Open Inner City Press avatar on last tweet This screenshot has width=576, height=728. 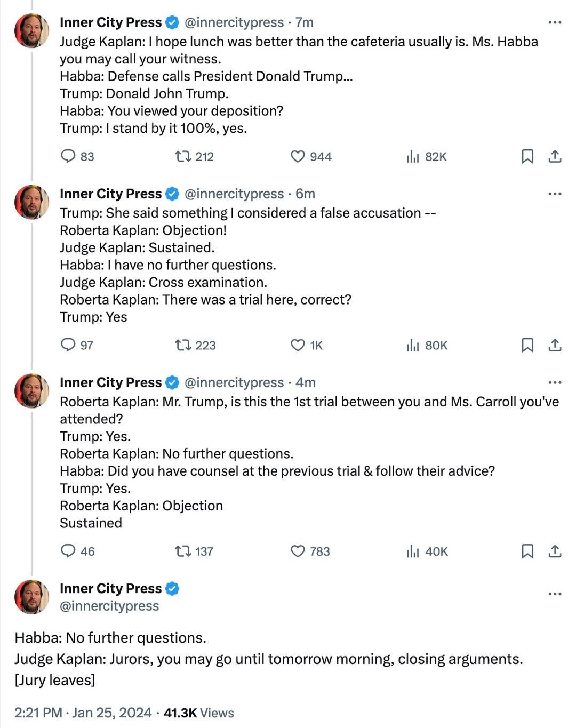(x=31, y=597)
